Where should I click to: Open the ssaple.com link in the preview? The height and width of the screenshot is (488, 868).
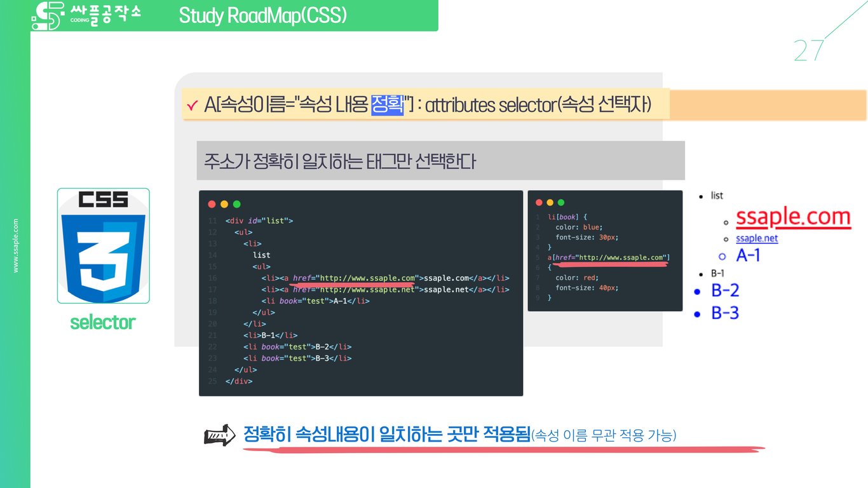coord(792,217)
